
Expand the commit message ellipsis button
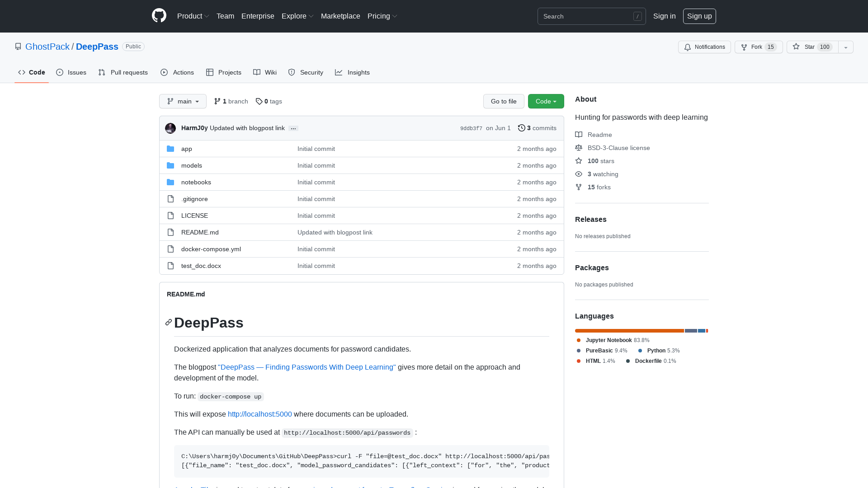coord(293,128)
